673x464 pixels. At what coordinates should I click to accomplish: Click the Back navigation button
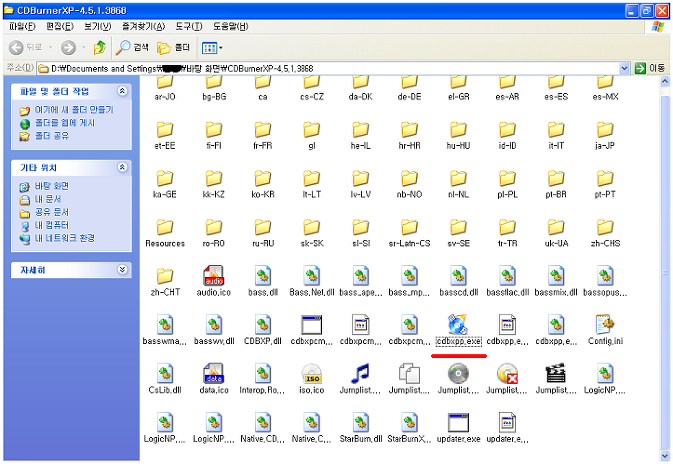click(26, 47)
